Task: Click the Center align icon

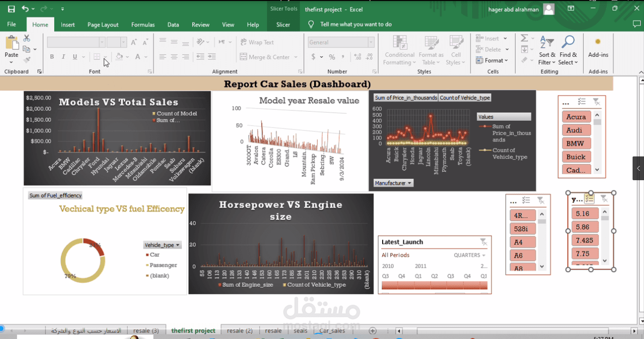Action: [x=174, y=57]
